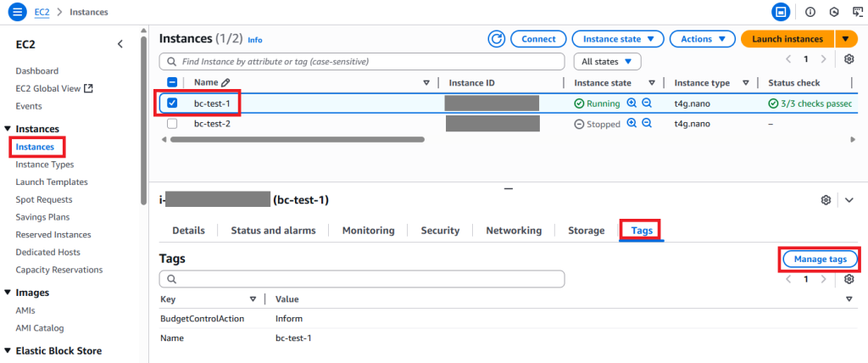Collapse the Images sidebar section
Screen dimensions: 868x363
click(x=7, y=293)
